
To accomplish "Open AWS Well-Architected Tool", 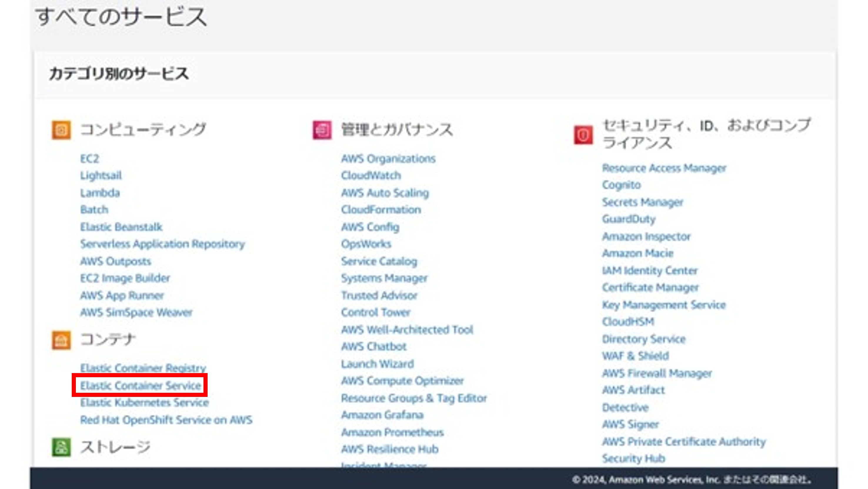I will [407, 330].
